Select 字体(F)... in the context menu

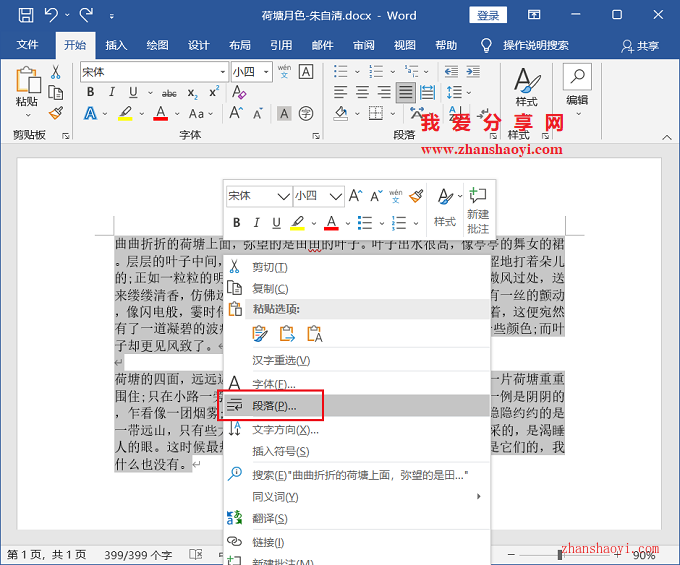357,384
